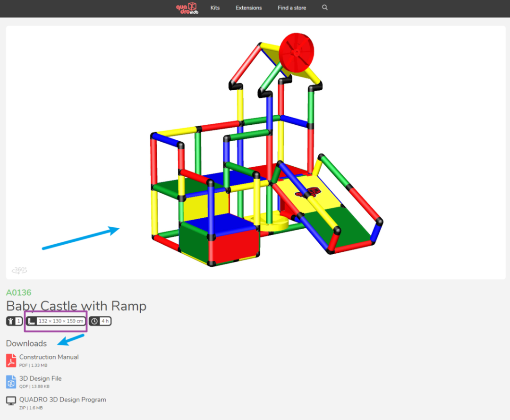Open the search magnifier icon
Screen dimensions: 510x420
324,8
